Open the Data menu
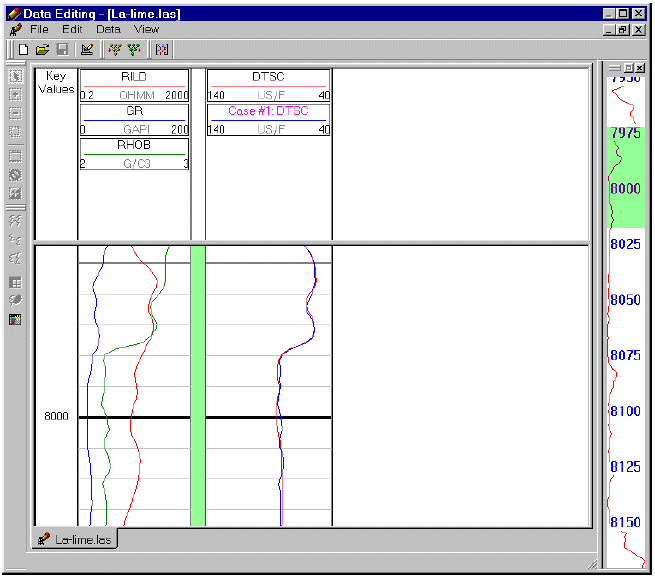The height and width of the screenshot is (578, 655). pos(108,29)
